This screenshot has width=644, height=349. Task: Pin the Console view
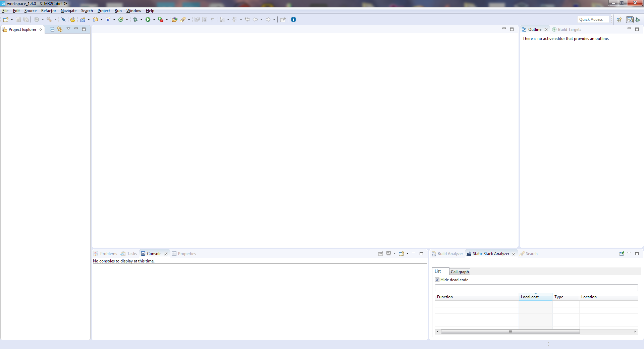(x=380, y=254)
